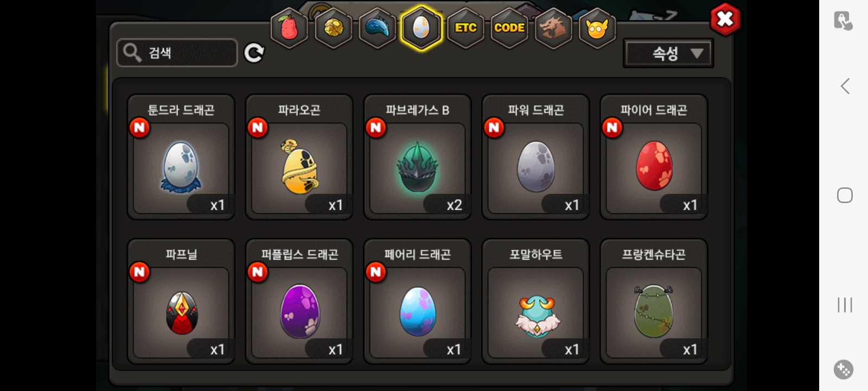Switch to the blue dragon wing tab
The image size is (868, 391).
377,28
